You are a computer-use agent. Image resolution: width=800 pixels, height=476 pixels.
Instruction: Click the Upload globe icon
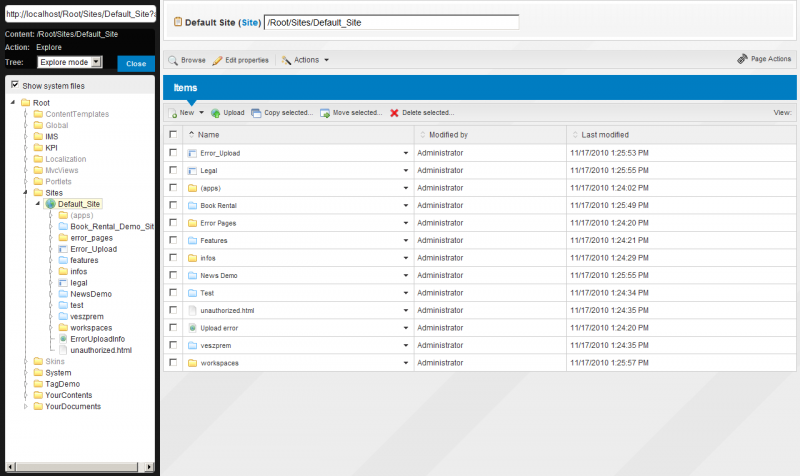point(216,113)
